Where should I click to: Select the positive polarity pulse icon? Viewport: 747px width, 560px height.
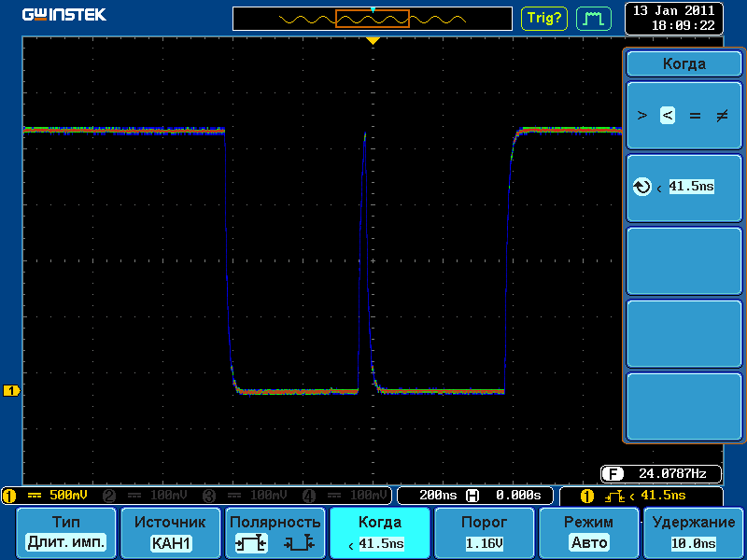coord(252,543)
